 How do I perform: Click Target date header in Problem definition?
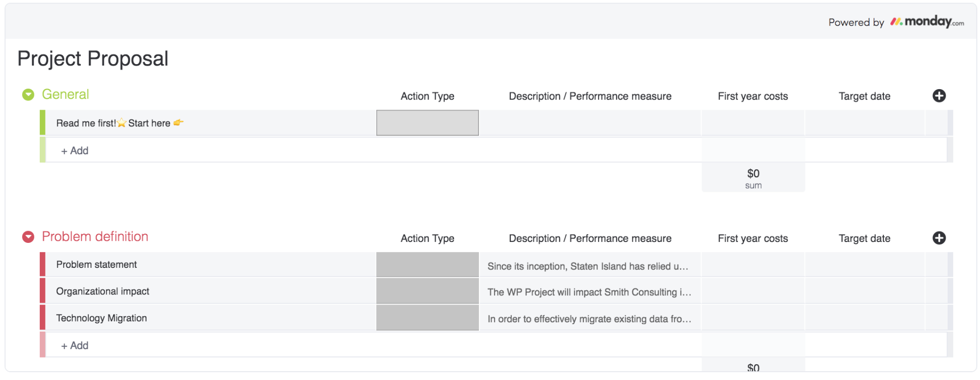tap(864, 238)
